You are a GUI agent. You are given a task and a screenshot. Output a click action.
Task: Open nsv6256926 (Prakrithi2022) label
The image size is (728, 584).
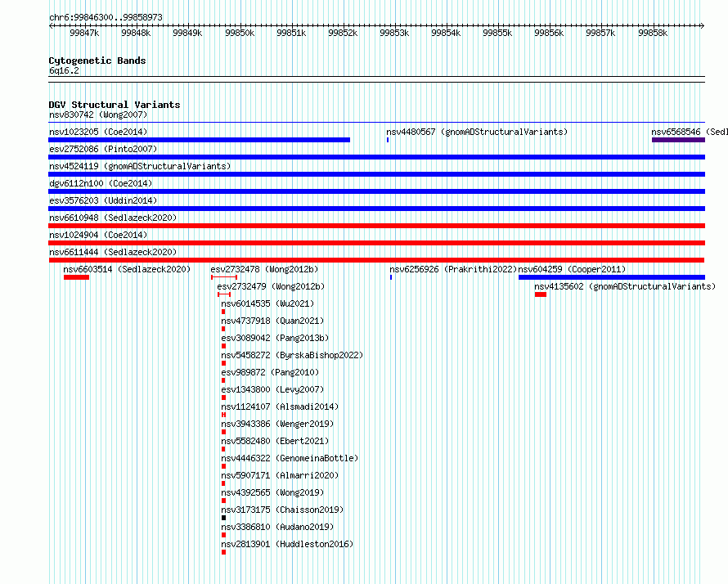coord(453,269)
